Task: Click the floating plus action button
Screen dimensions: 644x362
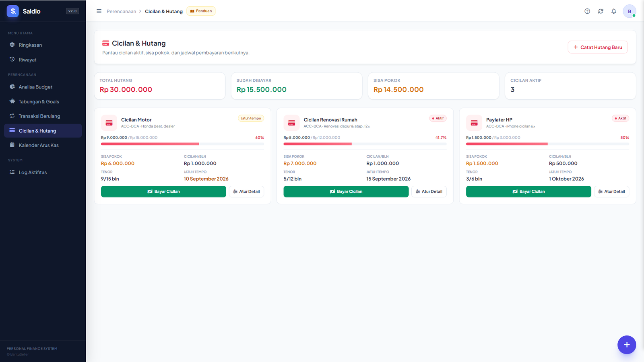Action: point(627,345)
